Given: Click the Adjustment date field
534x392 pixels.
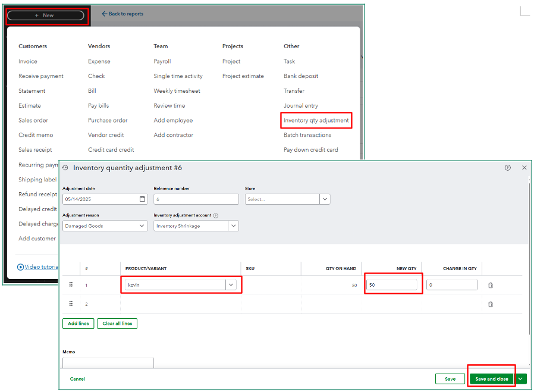Looking at the screenshot, I should [x=105, y=199].
